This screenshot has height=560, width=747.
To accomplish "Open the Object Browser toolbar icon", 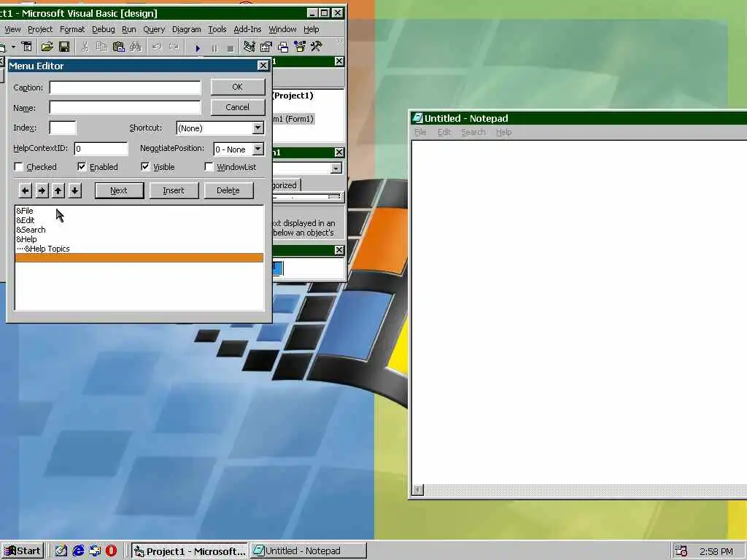I will click(x=300, y=47).
